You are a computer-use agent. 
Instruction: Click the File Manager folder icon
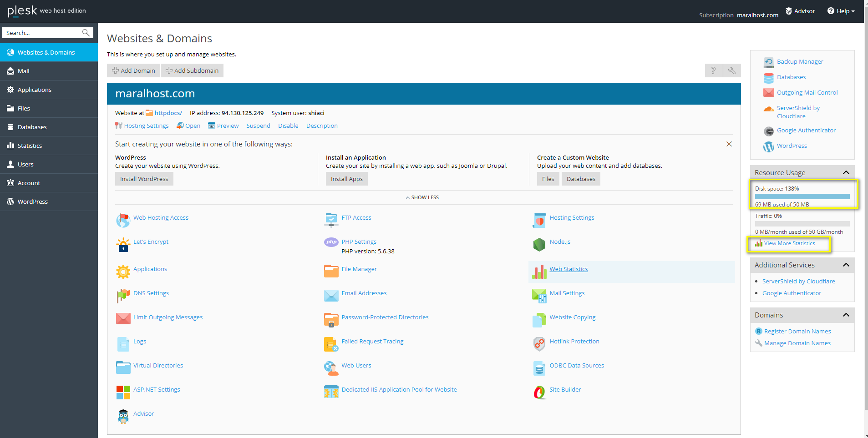331,271
